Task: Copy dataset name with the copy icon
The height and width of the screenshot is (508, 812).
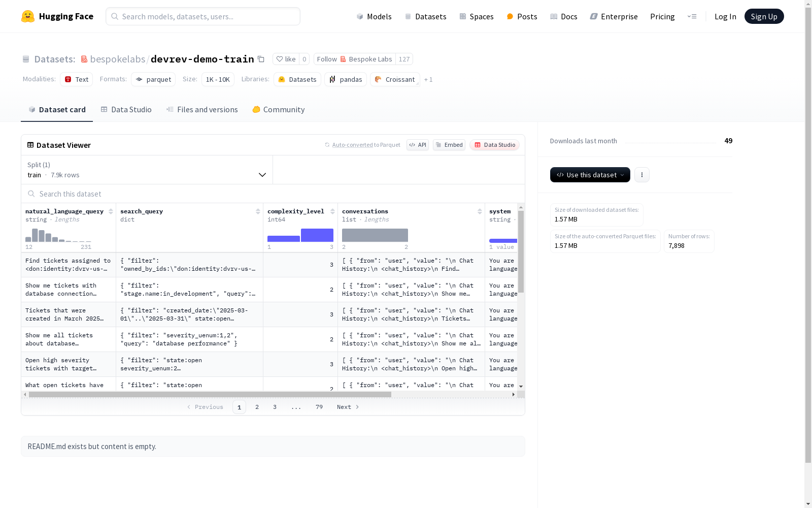Action: pyautogui.click(x=261, y=59)
